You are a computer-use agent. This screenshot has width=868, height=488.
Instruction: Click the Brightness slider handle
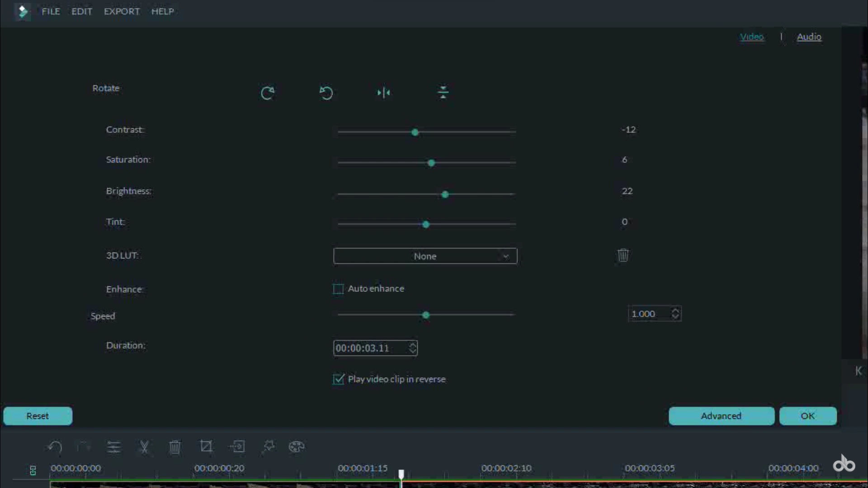point(445,194)
